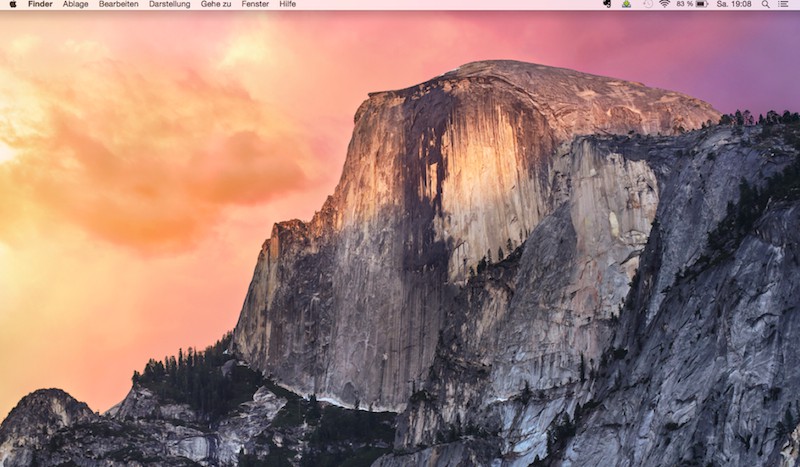
Task: Open the Darstellung menu
Action: 170,4
